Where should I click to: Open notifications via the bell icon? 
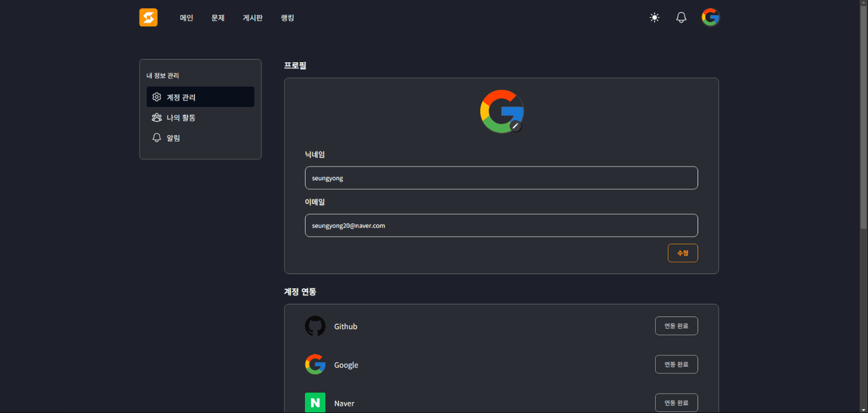point(681,18)
